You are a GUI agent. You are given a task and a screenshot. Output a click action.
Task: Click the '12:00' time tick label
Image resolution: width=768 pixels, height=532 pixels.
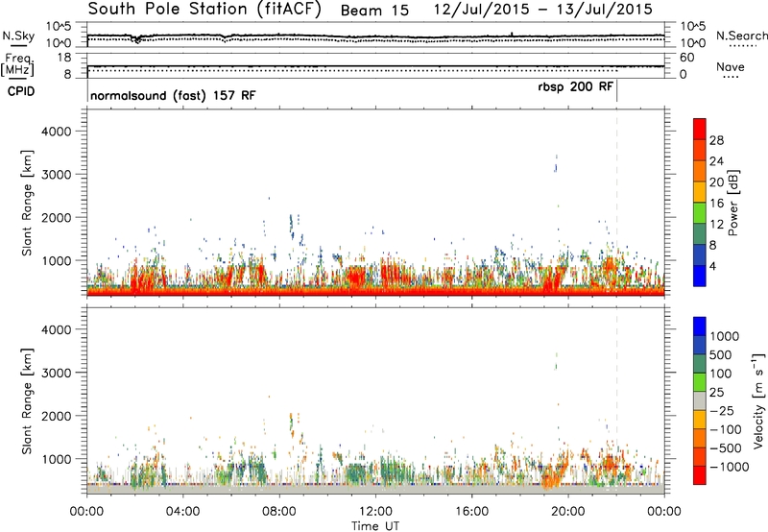(375, 512)
